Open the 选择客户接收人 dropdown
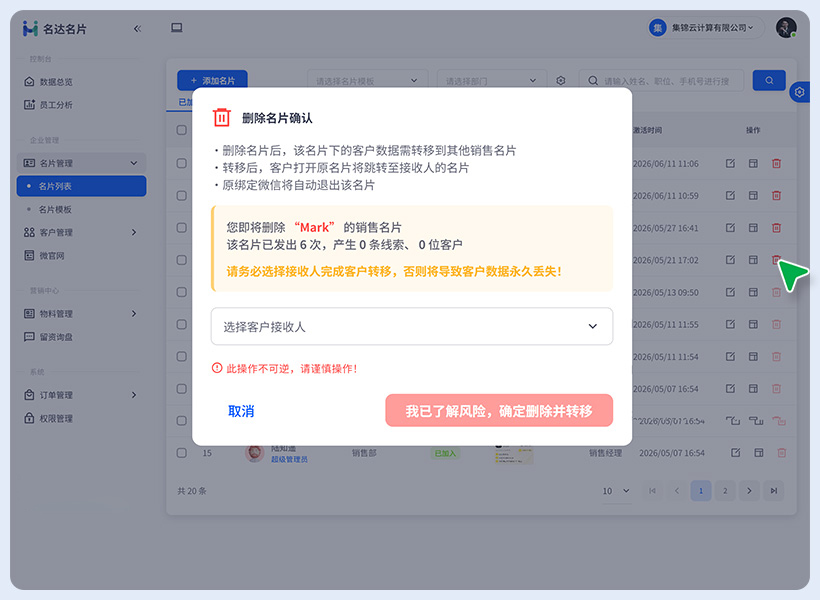Viewport: 820px width, 600px height. [412, 326]
